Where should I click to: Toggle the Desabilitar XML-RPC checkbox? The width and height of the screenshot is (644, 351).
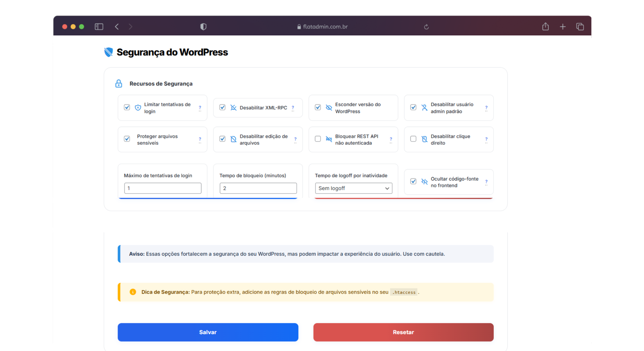point(222,107)
